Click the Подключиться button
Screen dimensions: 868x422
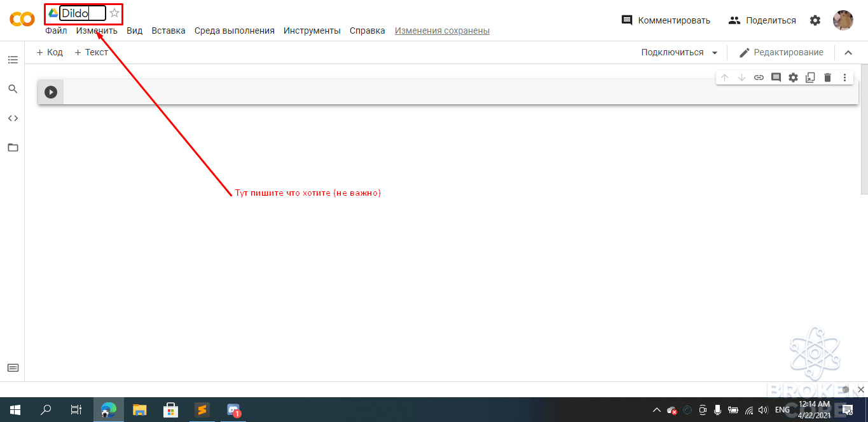pyautogui.click(x=672, y=52)
